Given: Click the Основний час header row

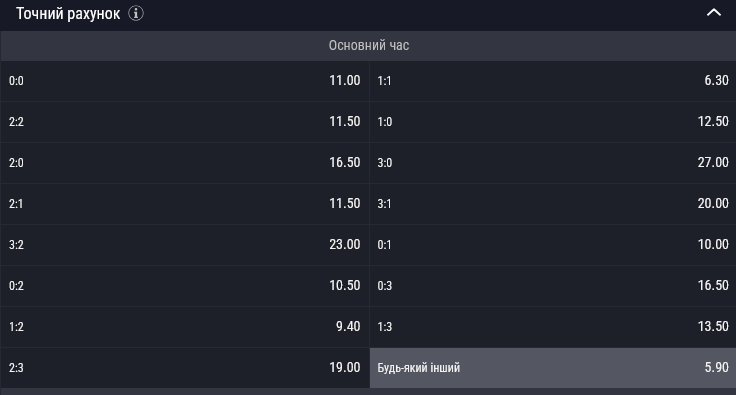Looking at the screenshot, I should click(x=368, y=46).
